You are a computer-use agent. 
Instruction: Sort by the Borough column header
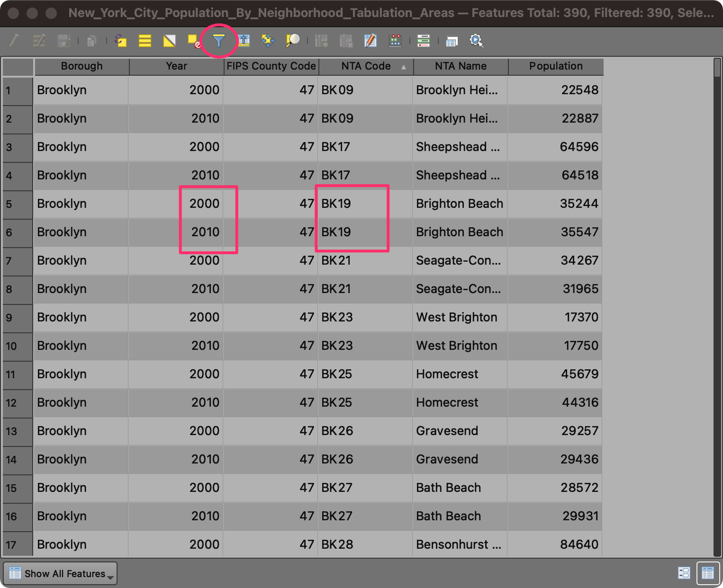pyautogui.click(x=81, y=66)
